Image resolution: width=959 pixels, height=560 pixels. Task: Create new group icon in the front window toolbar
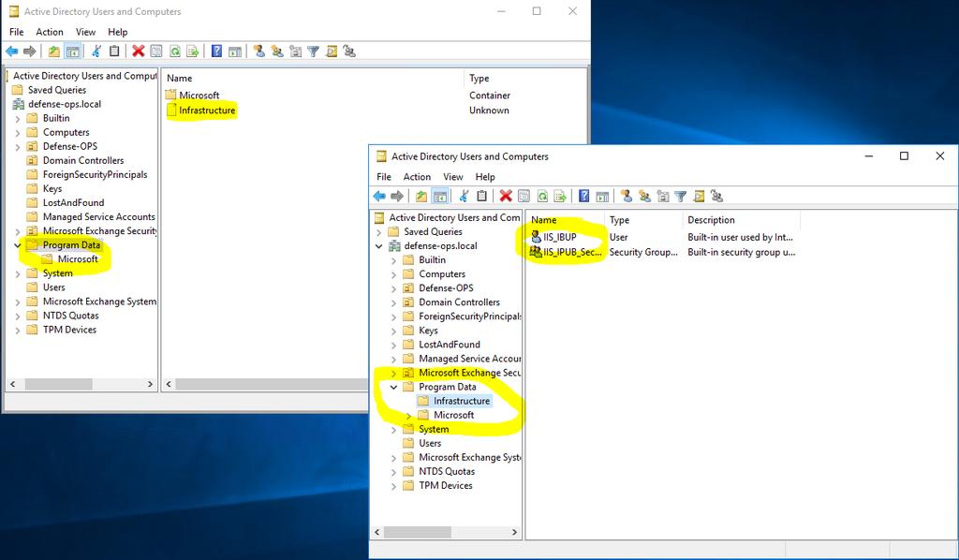[x=644, y=197]
